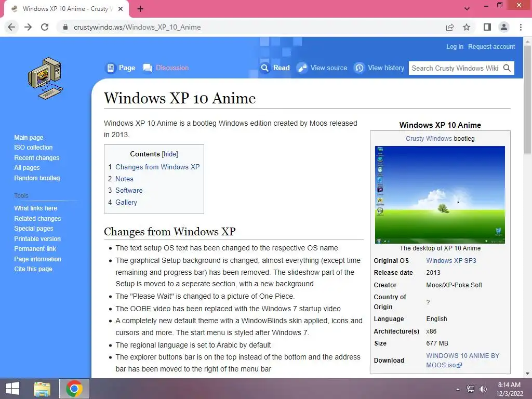This screenshot has width=532, height=399.
Task: Open the volume speaker tray icon
Action: (x=483, y=389)
